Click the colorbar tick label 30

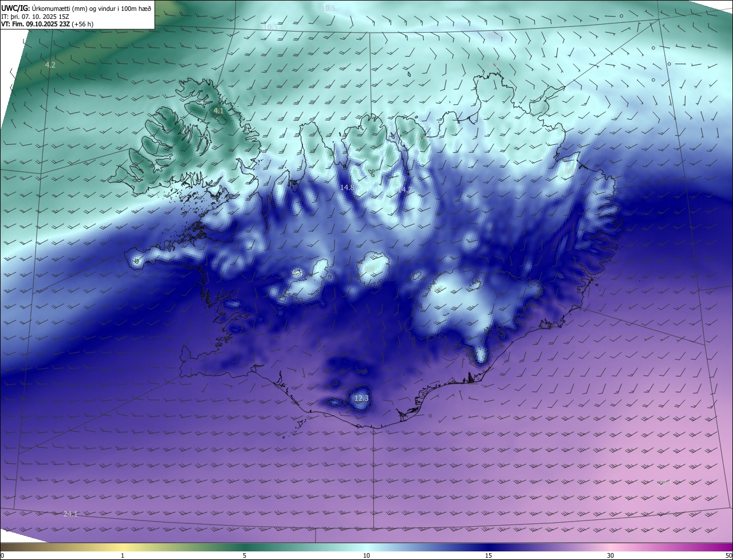[x=610, y=555]
